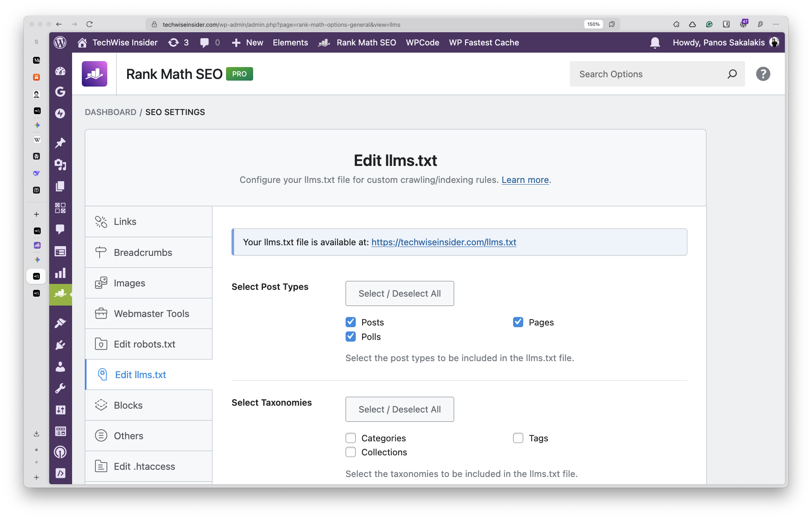The height and width of the screenshot is (519, 812).
Task: Enable the Categories taxonomy checkbox
Action: [x=351, y=438]
